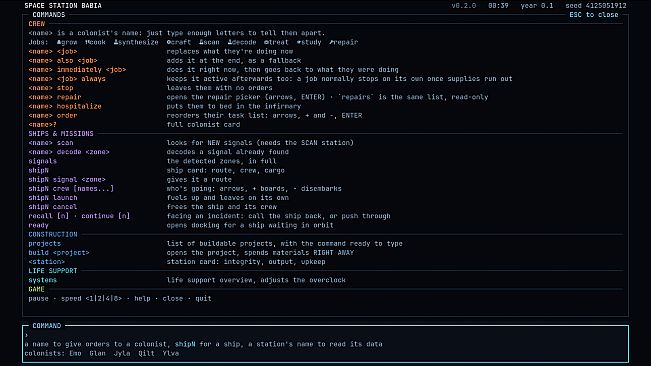Viewport: 651px width, 366px height.
Task: Click the '<name> immediately <job>' command
Action: [77, 70]
